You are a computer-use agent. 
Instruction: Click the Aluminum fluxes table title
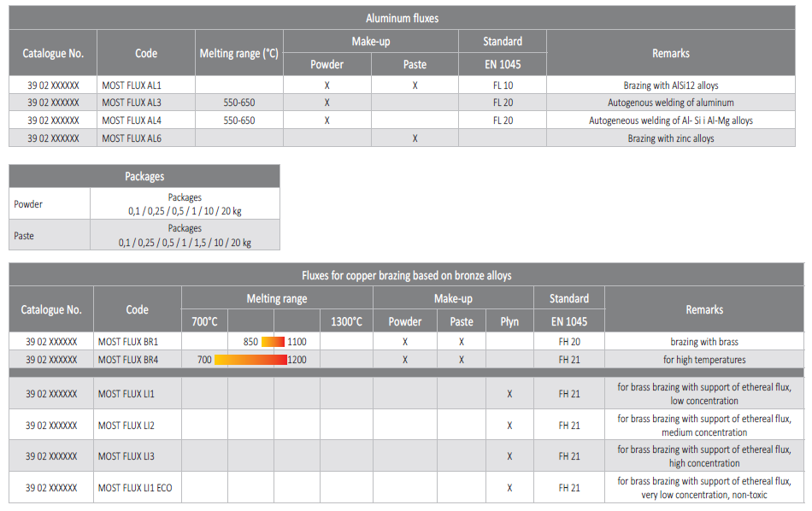pos(402,18)
